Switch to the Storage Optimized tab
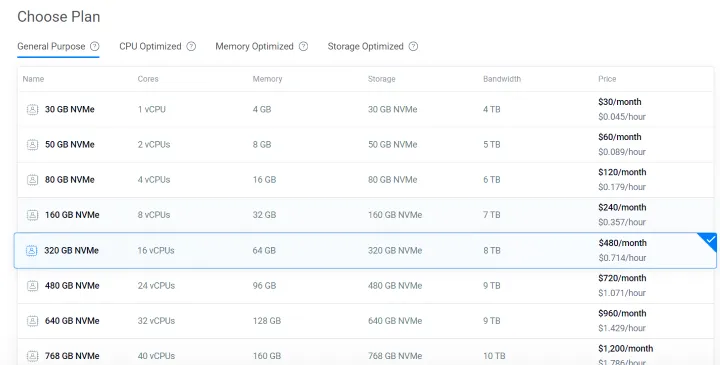Screen dimensions: 720x365 [365, 46]
